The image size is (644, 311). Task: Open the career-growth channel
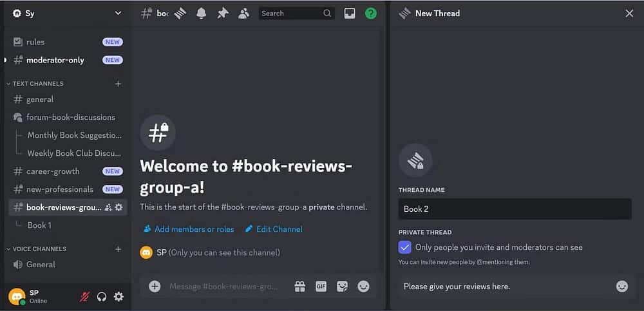tap(68, 171)
